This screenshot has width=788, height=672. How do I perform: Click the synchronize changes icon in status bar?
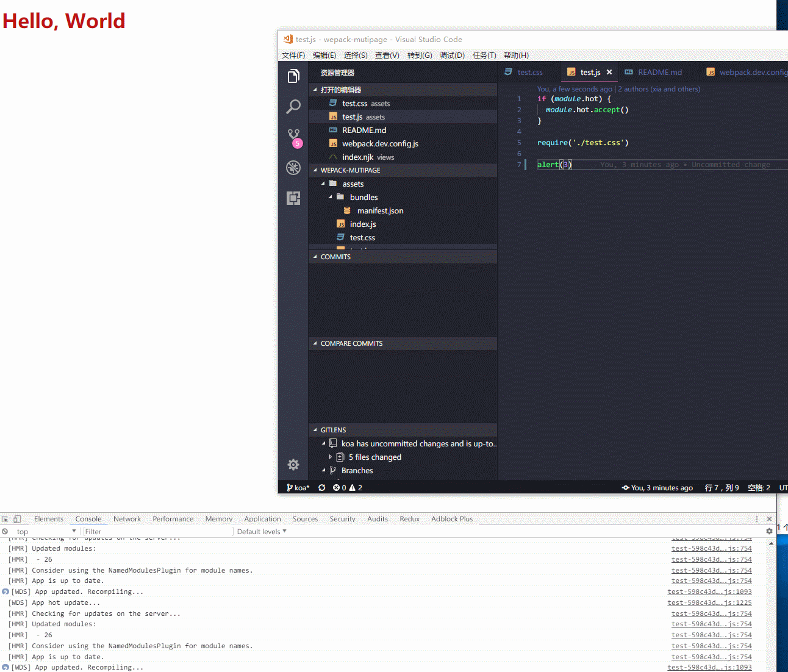click(x=322, y=488)
